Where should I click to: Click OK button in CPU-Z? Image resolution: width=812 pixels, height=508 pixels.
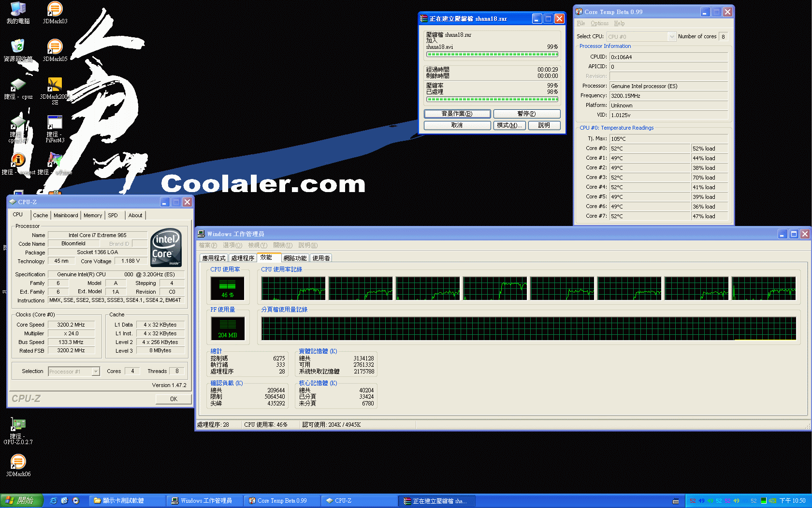pyautogui.click(x=174, y=399)
